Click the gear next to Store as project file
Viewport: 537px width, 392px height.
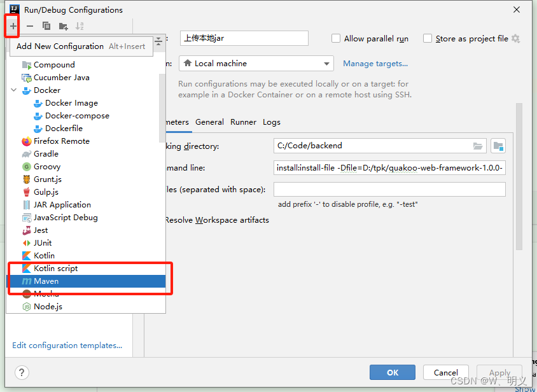pos(515,38)
